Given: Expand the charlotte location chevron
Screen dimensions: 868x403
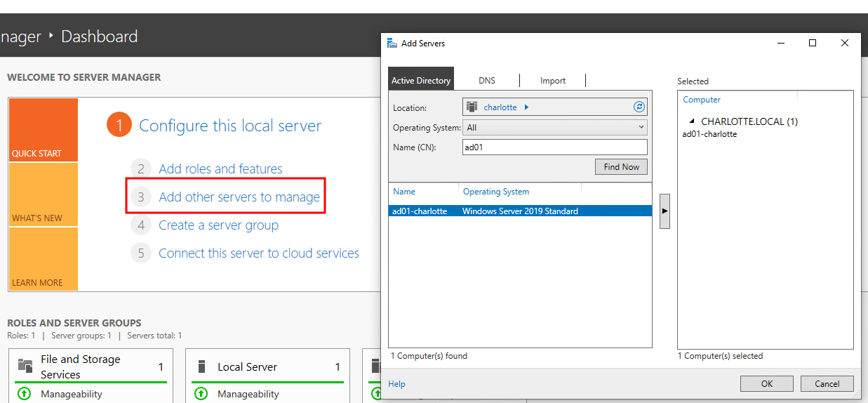Looking at the screenshot, I should click(x=527, y=107).
